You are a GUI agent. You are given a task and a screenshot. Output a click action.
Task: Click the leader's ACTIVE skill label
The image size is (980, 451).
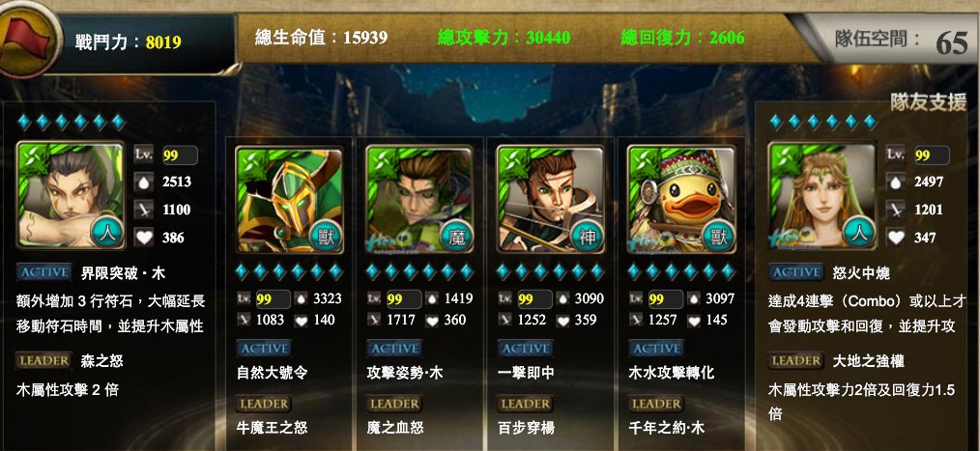coord(43,272)
